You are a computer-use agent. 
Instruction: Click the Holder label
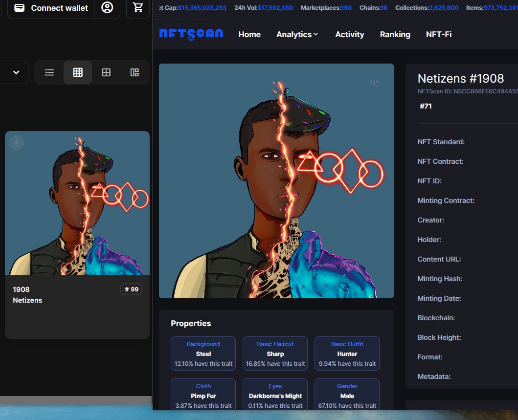(x=429, y=240)
